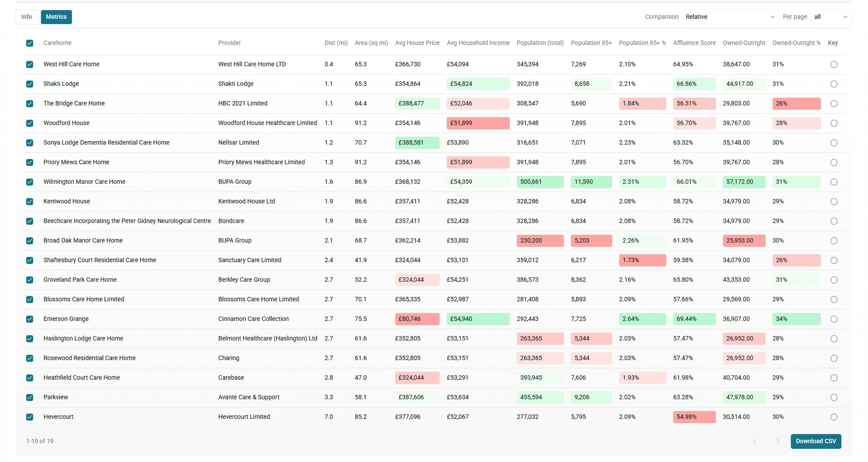Screen dimensions: 868x462
Task: Change the Per page setting from all
Action: pos(831,17)
